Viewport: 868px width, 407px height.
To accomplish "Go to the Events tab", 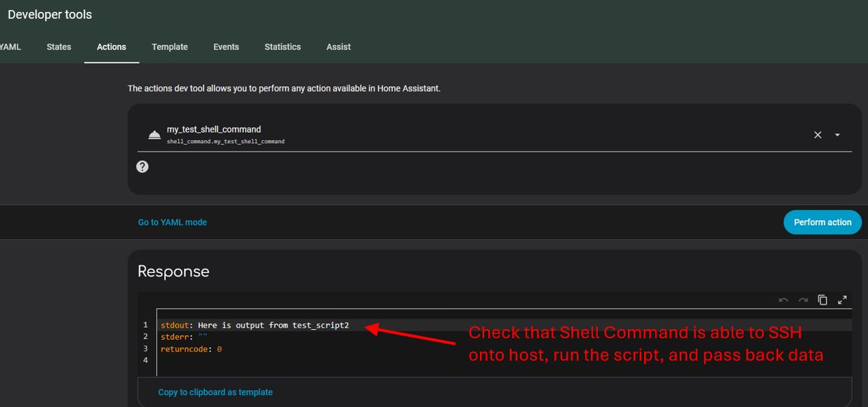I will tap(226, 47).
